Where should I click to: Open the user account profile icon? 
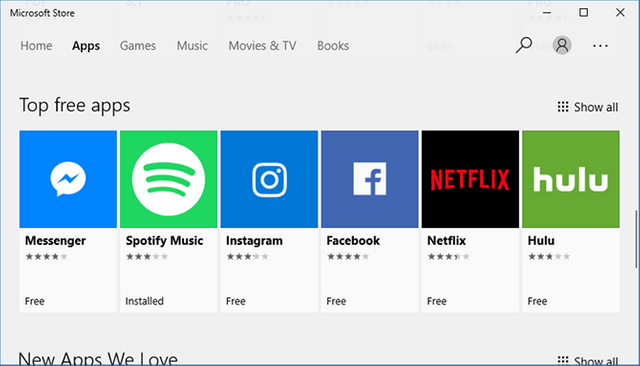562,45
